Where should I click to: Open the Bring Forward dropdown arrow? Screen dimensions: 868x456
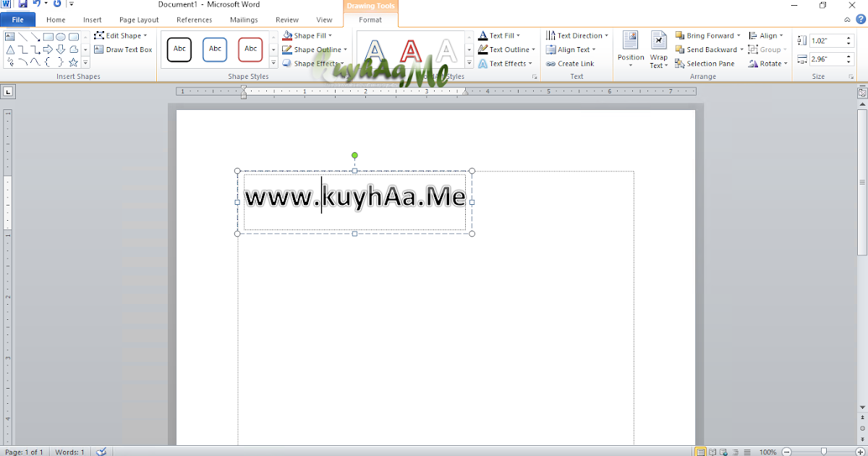pyautogui.click(x=739, y=35)
